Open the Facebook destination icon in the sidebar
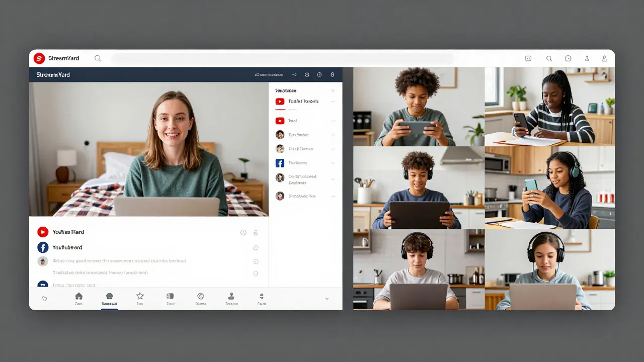This screenshot has width=644, height=362. click(x=280, y=162)
